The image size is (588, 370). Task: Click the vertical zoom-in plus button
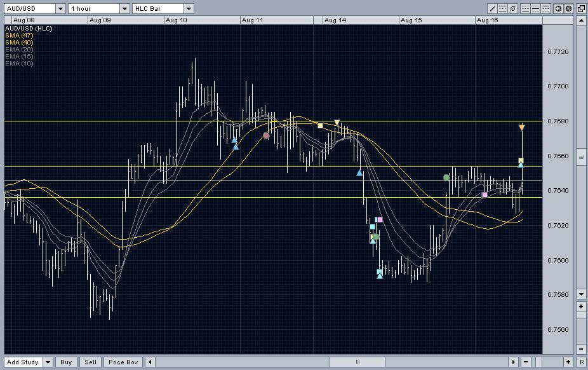coord(581,307)
